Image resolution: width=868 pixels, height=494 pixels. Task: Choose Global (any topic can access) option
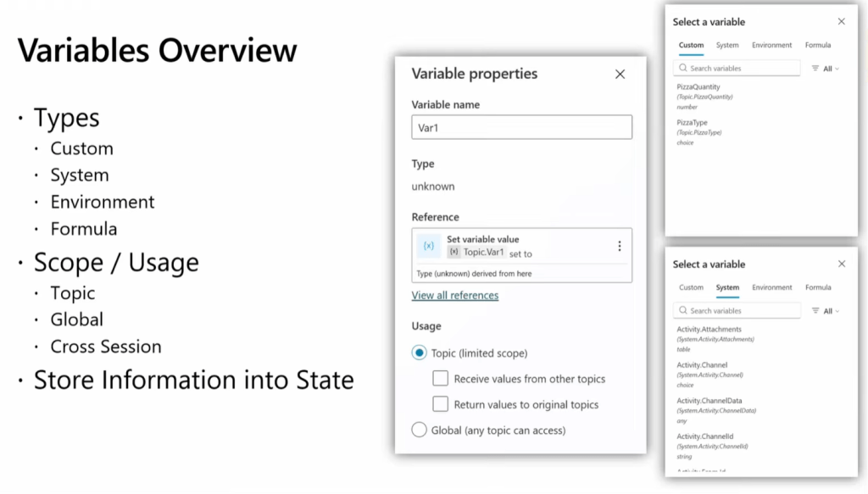419,430
